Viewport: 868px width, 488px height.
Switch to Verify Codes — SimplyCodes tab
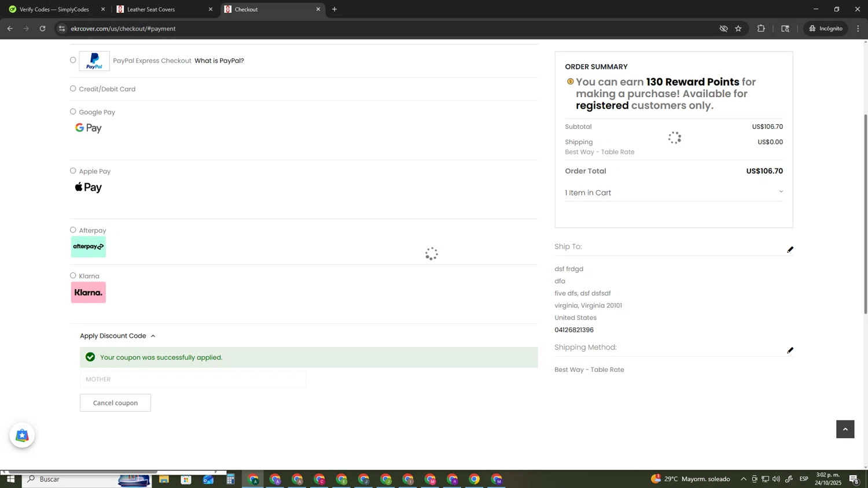[x=54, y=9]
